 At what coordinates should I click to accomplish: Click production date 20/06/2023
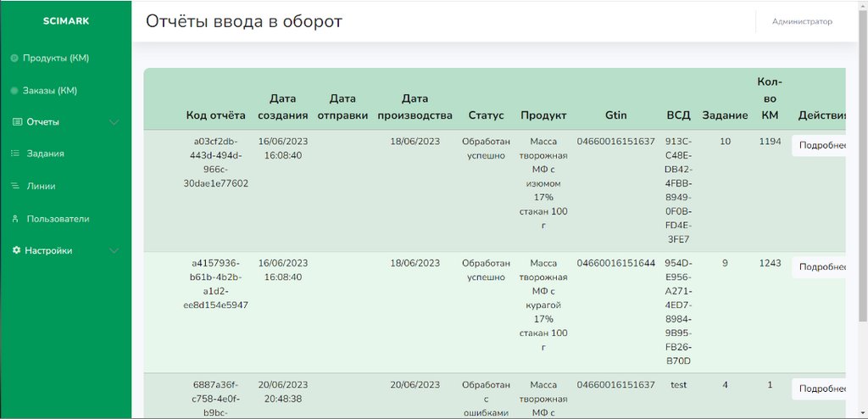click(415, 384)
